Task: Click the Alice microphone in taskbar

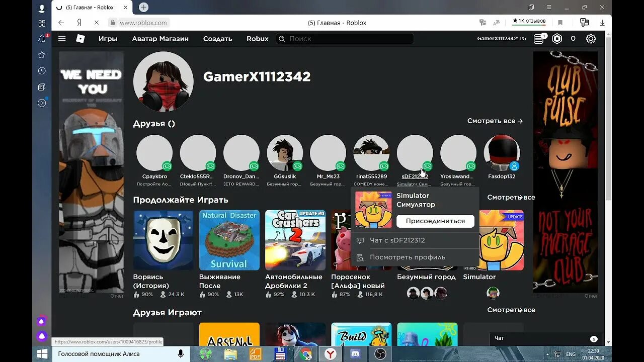Action: click(180, 354)
